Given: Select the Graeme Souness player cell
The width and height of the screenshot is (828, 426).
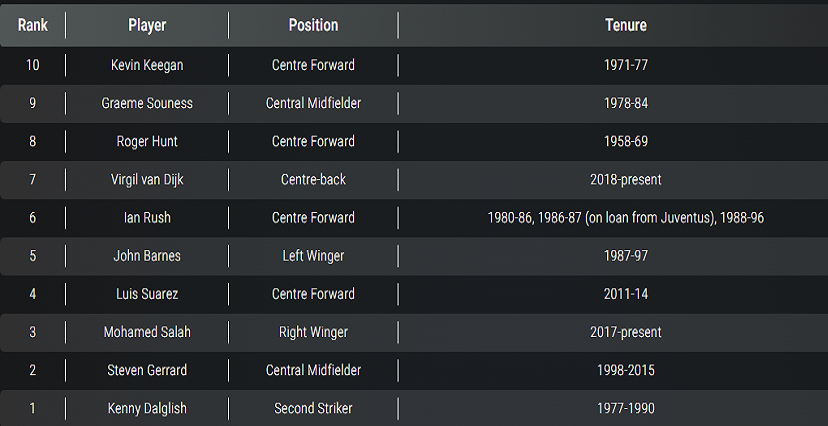Looking at the screenshot, I should click(147, 103).
